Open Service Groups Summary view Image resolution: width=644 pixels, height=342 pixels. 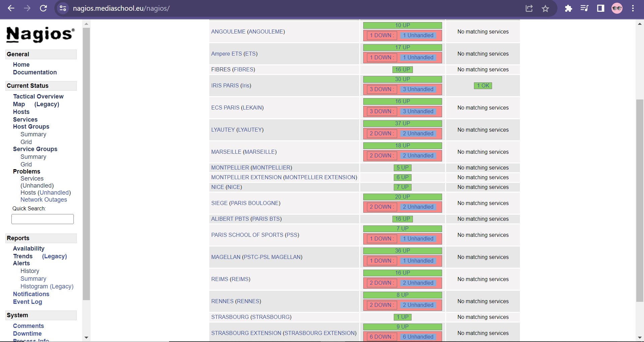(x=33, y=157)
